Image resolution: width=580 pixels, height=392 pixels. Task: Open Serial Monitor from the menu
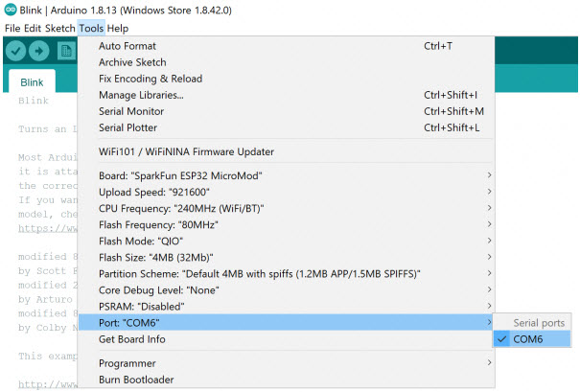[133, 111]
